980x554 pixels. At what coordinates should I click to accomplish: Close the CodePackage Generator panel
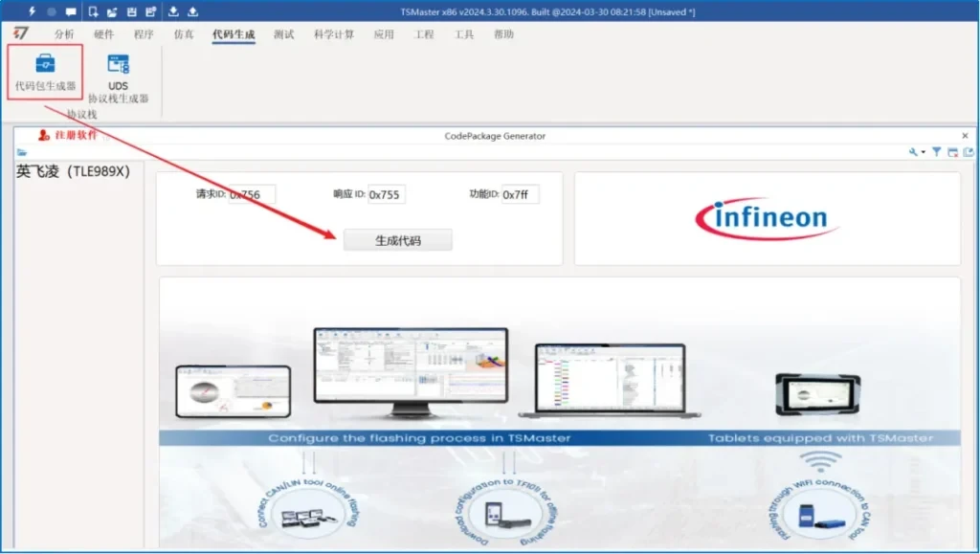[965, 136]
